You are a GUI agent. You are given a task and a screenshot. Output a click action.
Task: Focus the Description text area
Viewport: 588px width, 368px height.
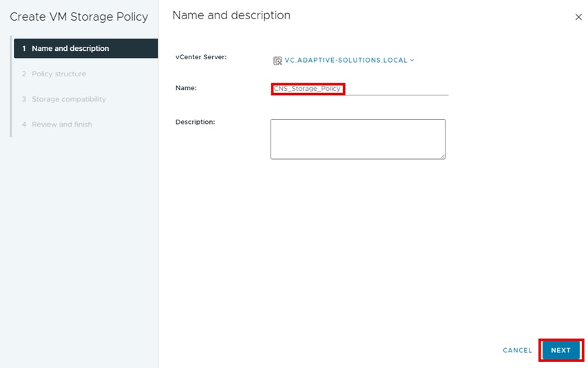357,138
